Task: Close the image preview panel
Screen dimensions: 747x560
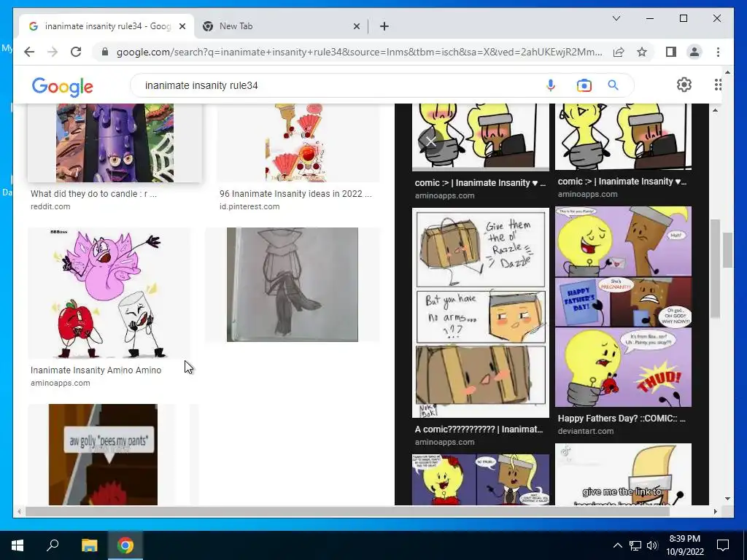Action: 430,141
